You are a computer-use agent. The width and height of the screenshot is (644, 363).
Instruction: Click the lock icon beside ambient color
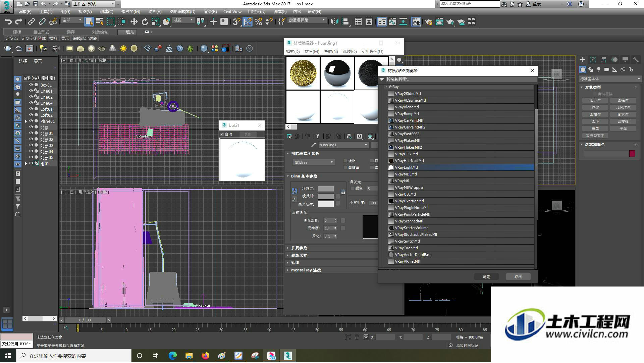343,192
